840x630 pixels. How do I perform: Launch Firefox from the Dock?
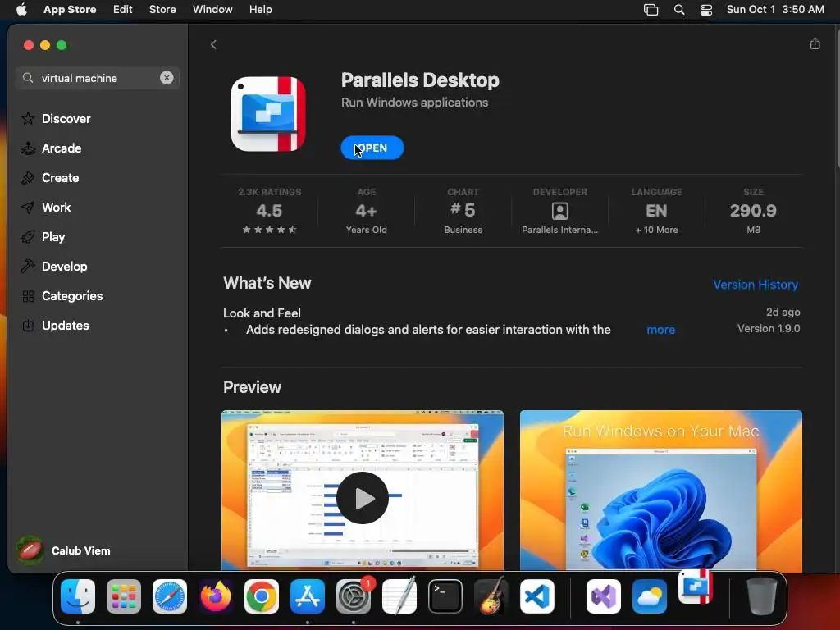[x=216, y=596]
